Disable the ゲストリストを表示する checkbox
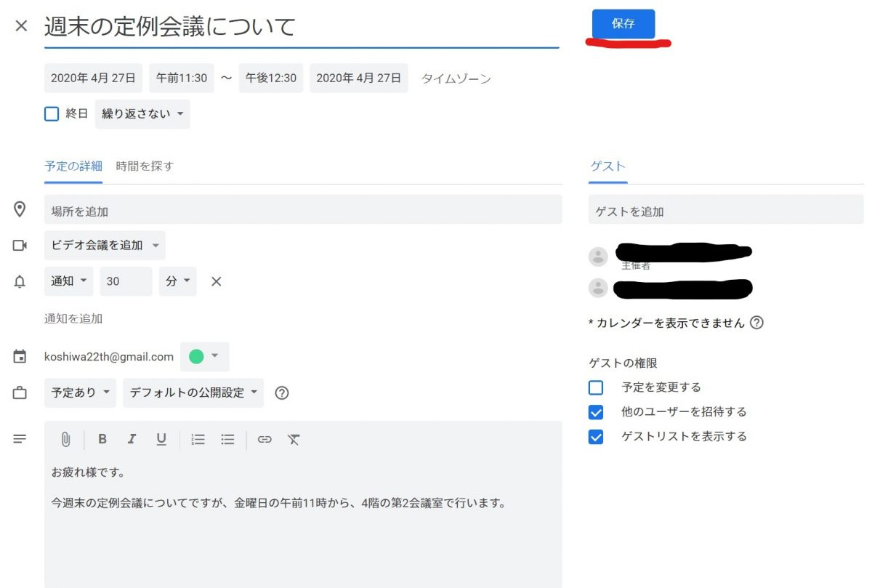The image size is (872, 588). [x=596, y=436]
